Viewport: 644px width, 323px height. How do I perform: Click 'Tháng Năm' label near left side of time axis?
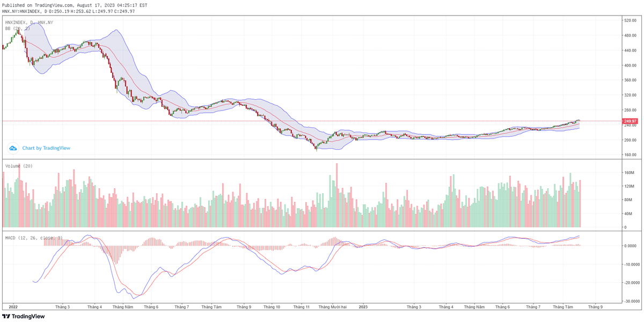click(122, 307)
